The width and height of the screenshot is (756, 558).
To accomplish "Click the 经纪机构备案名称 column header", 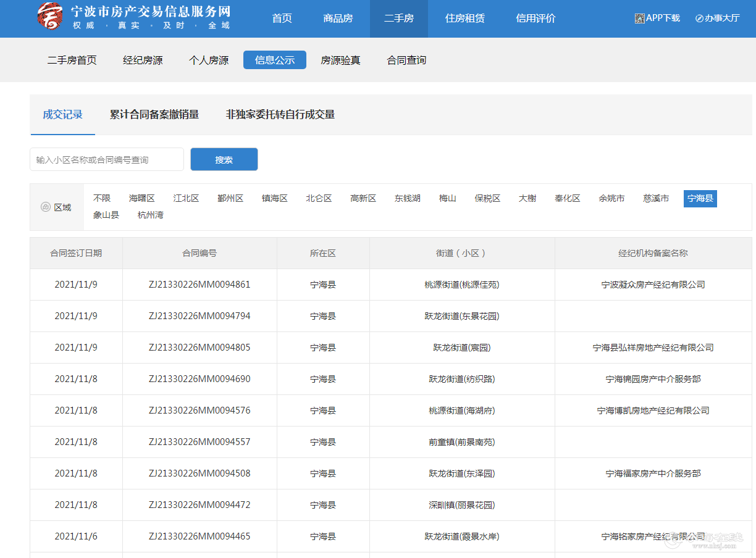I will 653,253.
